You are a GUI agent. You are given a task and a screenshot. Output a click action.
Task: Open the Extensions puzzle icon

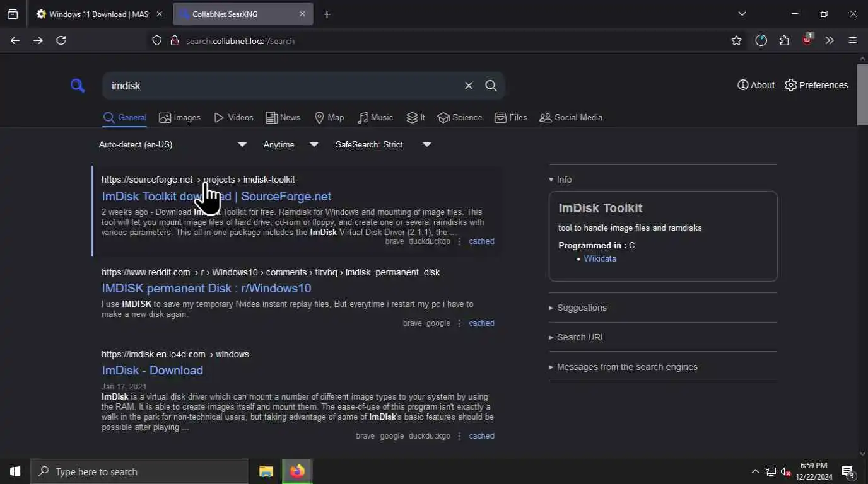(x=784, y=40)
